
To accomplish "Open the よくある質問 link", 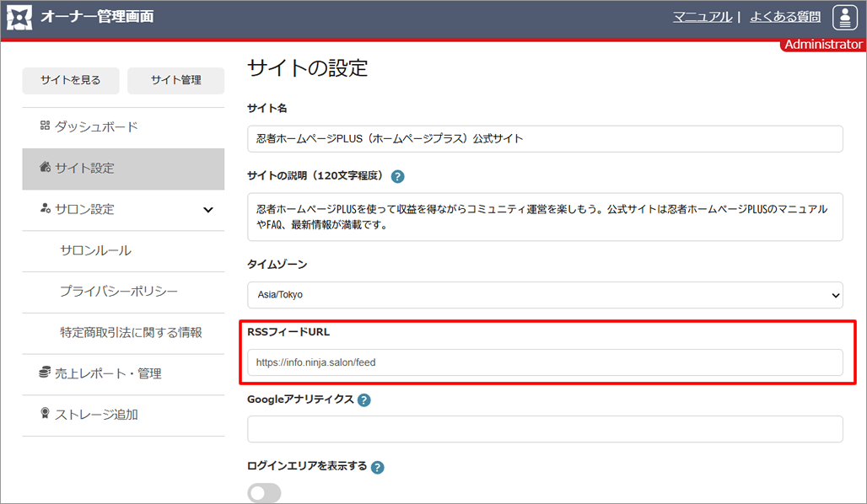I will pos(785,17).
